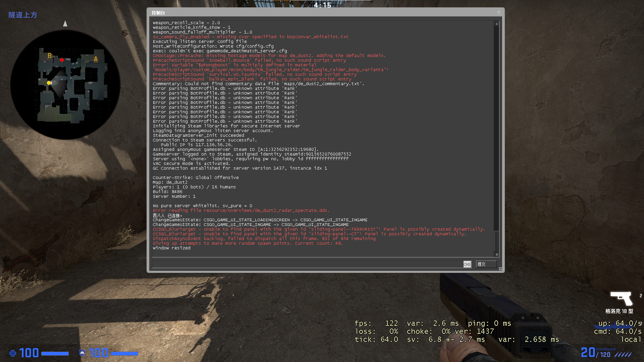
Task: Click the red 'sv_camera_fly_enabled' error line
Action: [251, 37]
